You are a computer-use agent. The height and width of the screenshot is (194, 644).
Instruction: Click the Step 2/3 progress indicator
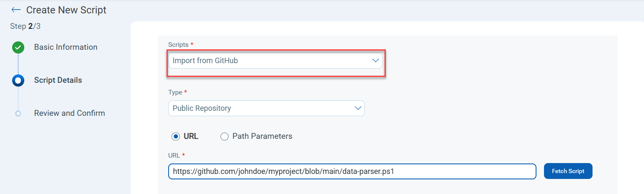[25, 26]
